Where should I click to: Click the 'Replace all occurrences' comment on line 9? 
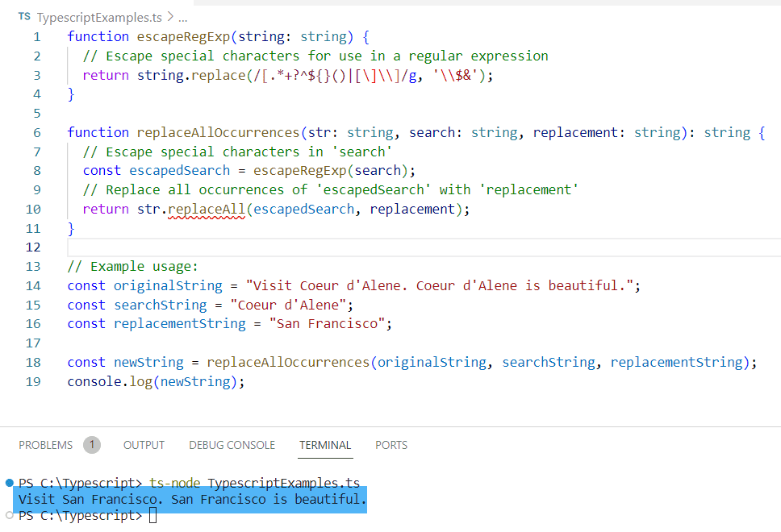[x=331, y=190]
